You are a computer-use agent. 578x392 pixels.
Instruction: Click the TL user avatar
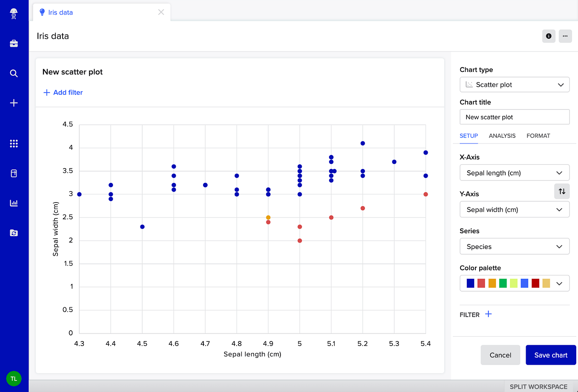[x=14, y=378]
